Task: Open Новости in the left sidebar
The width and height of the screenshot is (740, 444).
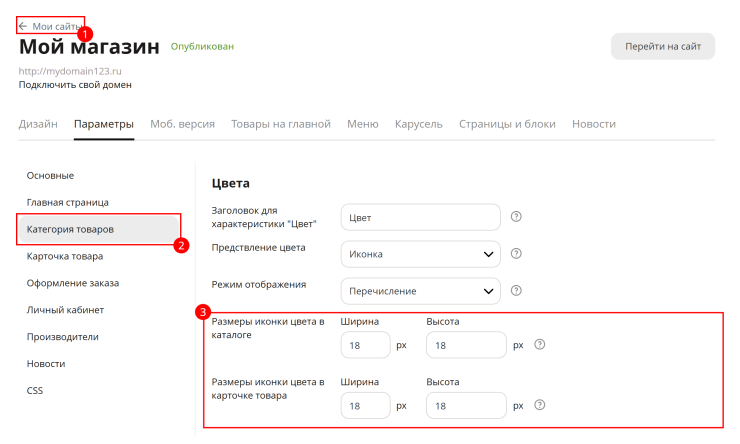Action: point(46,364)
